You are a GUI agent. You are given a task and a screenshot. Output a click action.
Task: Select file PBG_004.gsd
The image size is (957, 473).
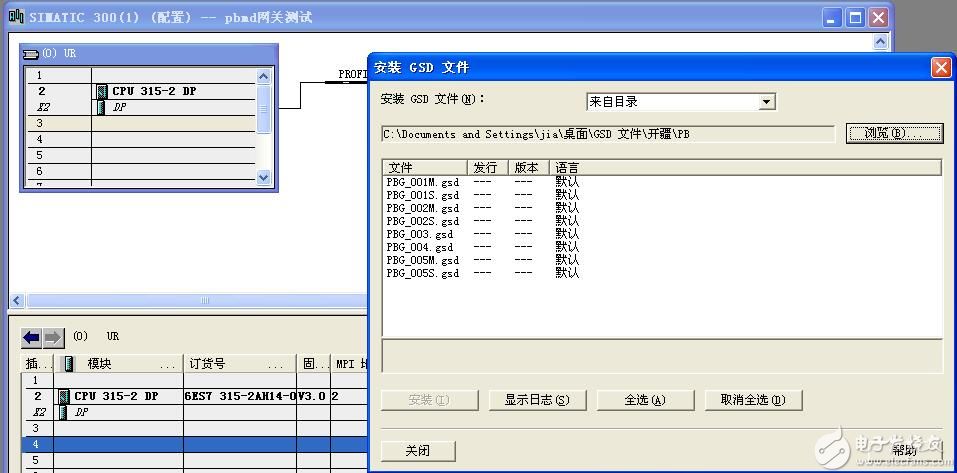[x=419, y=247]
